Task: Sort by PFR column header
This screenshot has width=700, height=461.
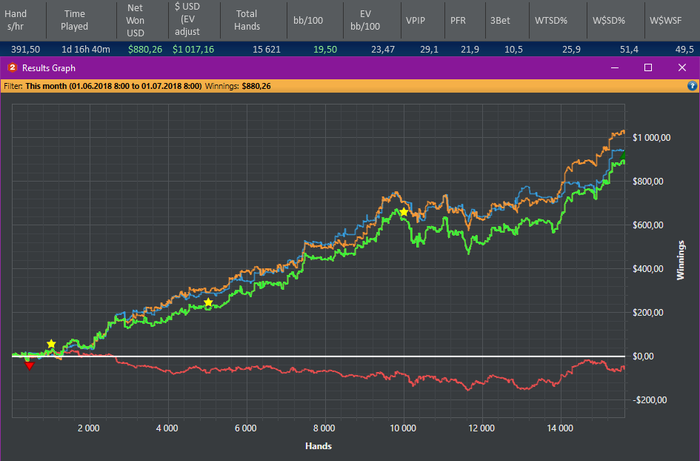Action: (465, 20)
